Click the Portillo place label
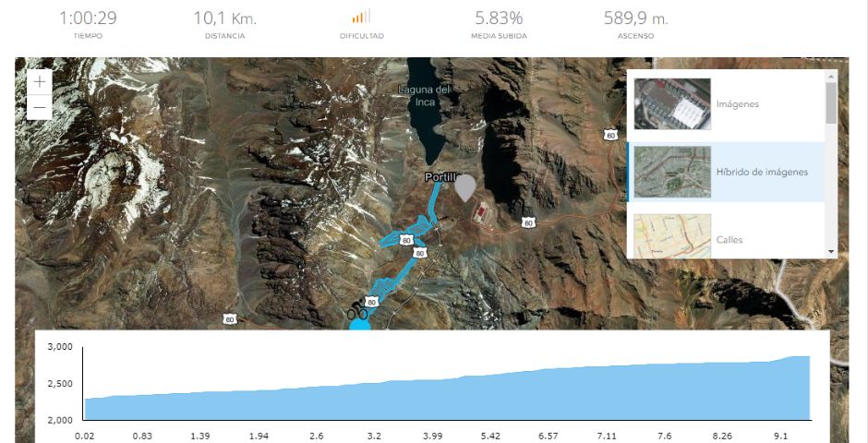This screenshot has width=868, height=443. 441,177
